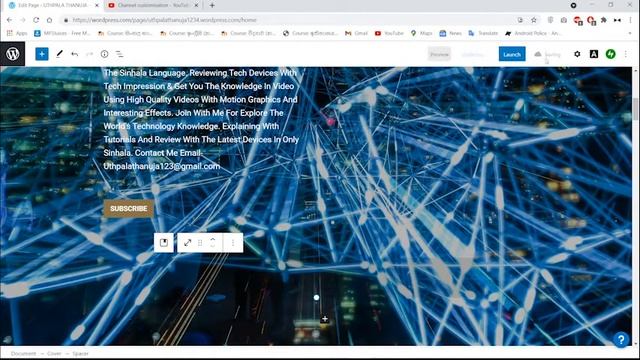640x360 pixels.
Task: Add a block with the blue plus
Action: pos(42,54)
